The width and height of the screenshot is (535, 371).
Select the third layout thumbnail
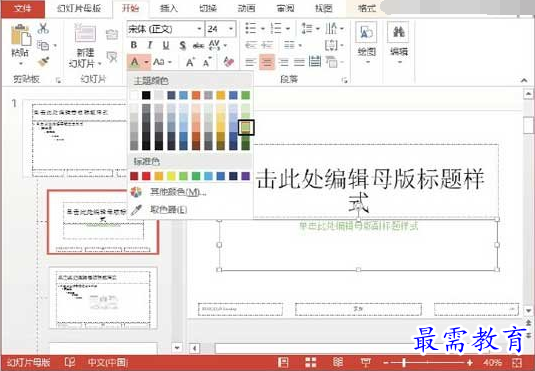pos(103,298)
